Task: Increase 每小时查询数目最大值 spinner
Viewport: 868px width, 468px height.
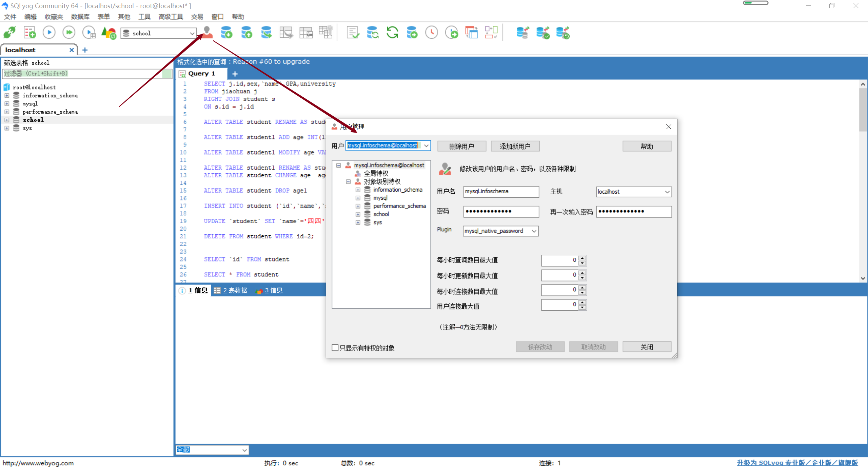Action: 582,258
